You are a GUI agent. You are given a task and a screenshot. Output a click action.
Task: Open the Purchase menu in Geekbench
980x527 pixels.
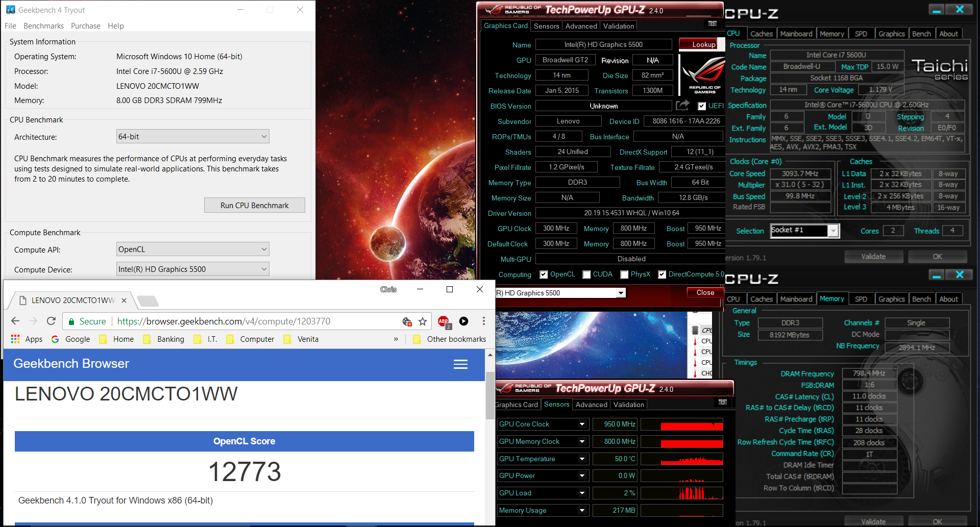click(86, 26)
